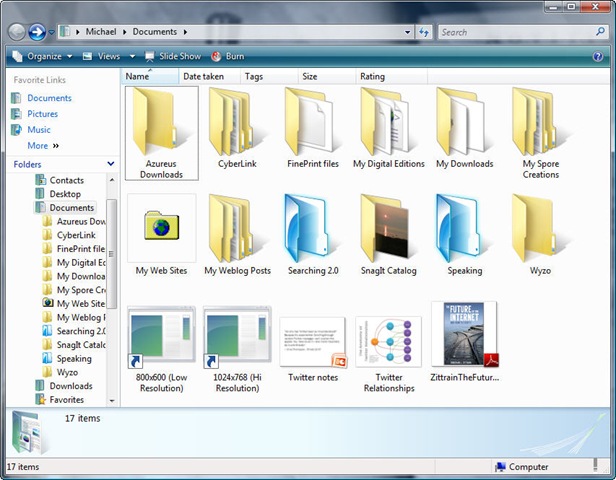The width and height of the screenshot is (616, 480).
Task: Expand arrow after Michael in path
Action: tap(125, 32)
